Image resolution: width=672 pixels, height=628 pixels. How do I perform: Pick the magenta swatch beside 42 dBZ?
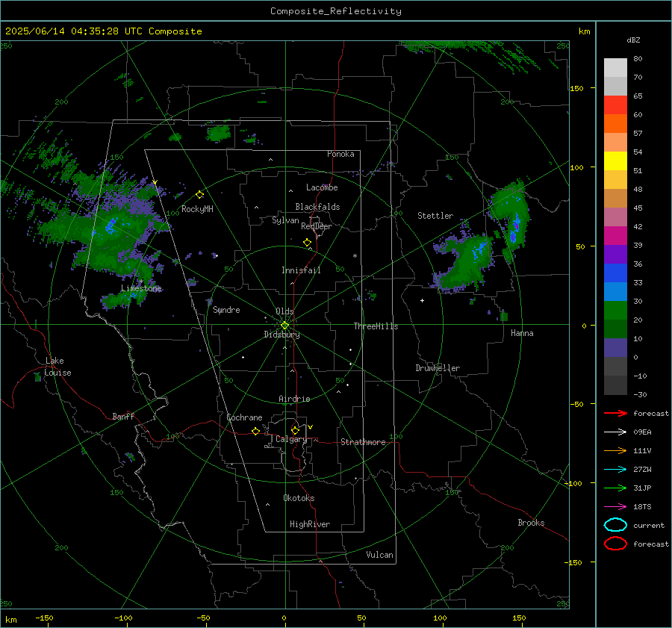[615, 236]
